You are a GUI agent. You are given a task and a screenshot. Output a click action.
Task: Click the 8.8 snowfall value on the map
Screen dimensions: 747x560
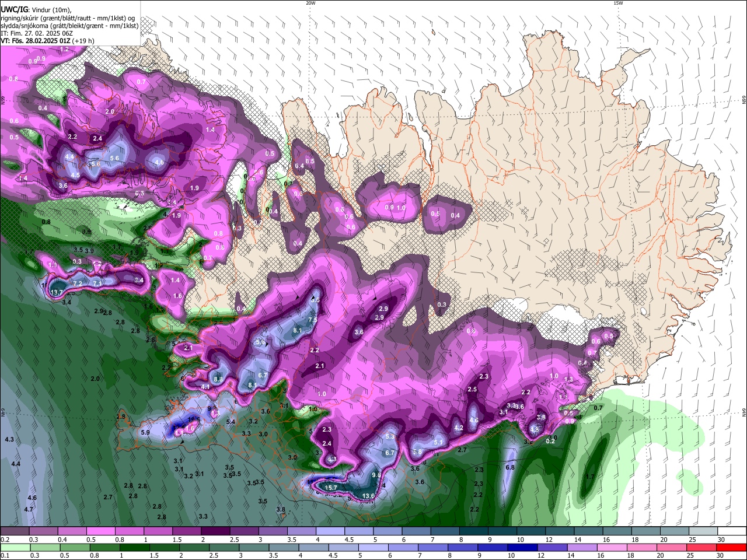pos(219,379)
